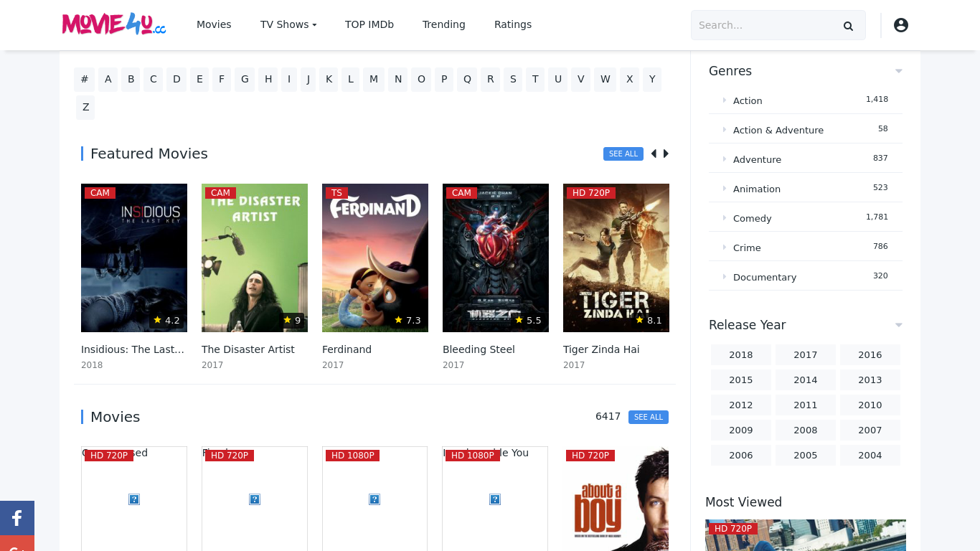Filter by release year 2013
980x551 pixels.
(x=870, y=380)
